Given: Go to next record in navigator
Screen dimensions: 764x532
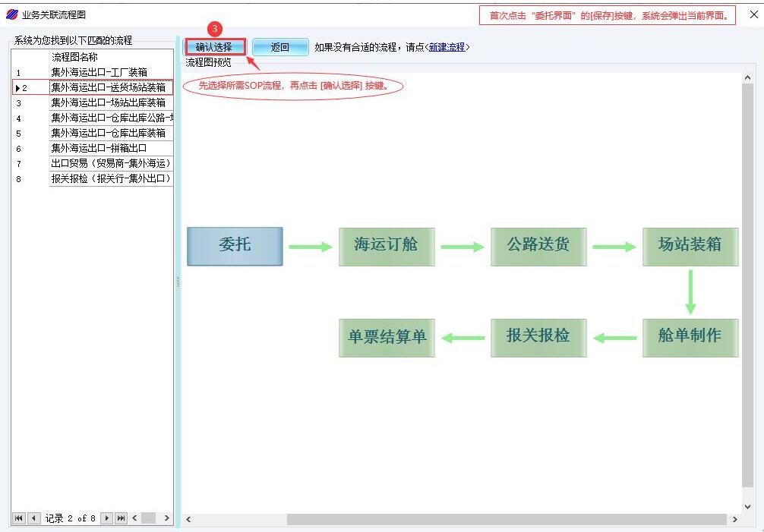Looking at the screenshot, I should (x=106, y=518).
